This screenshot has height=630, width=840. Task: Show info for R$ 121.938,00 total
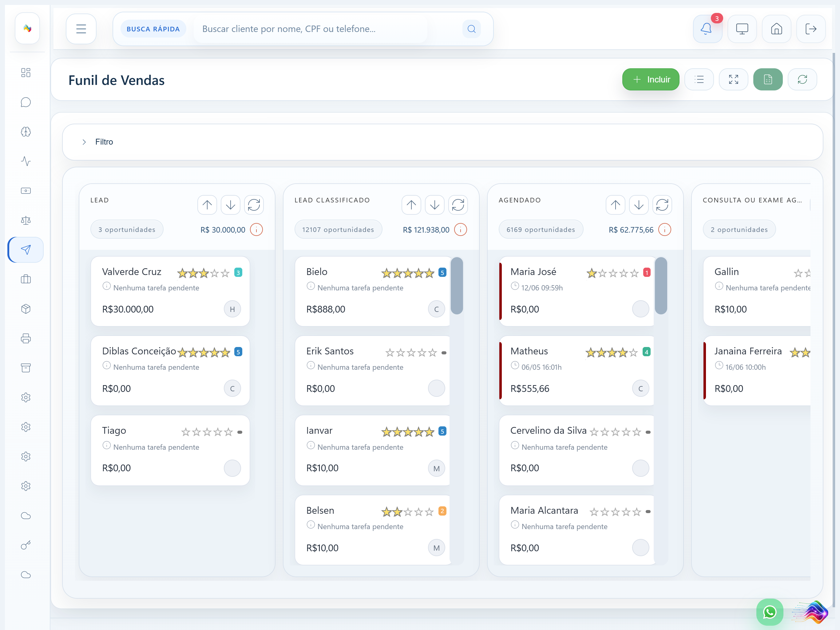(460, 229)
